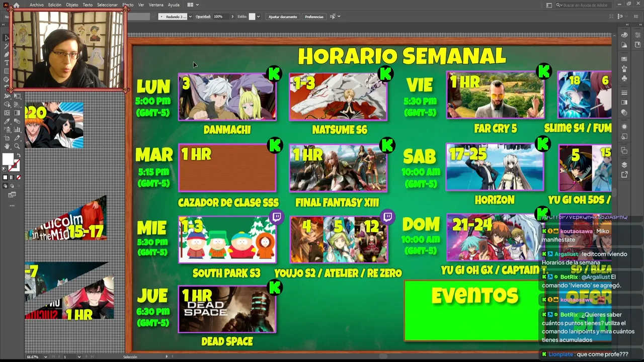Image resolution: width=644 pixels, height=362 pixels.
Task: Open the workspace switcher dropdown
Action: click(x=549, y=5)
